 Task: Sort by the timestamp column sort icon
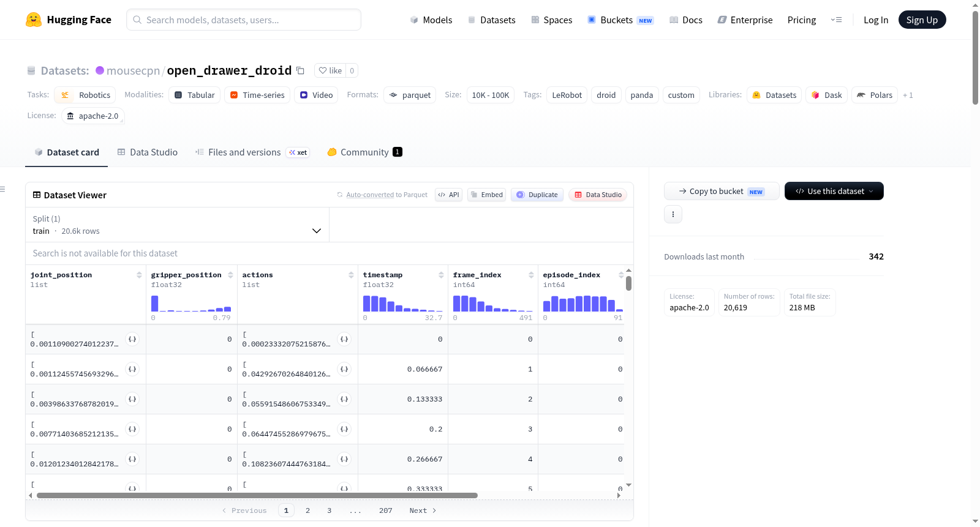[441, 275]
